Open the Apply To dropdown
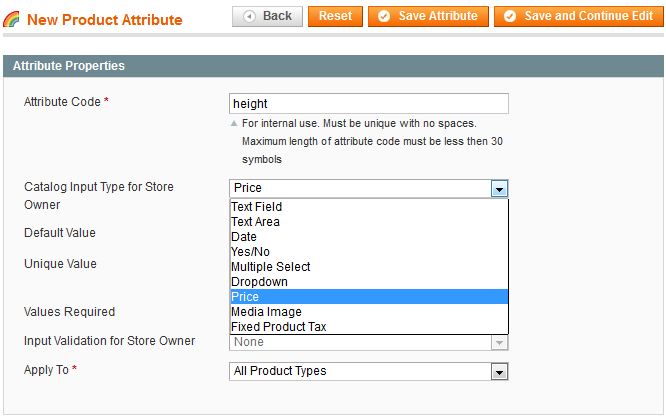 pos(368,371)
